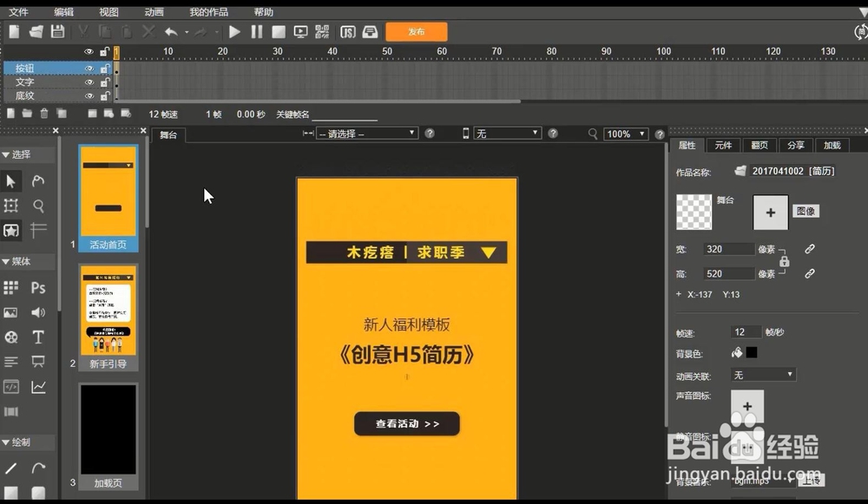Select the star shortcut tool
Screen dimensions: 868x504
click(x=11, y=230)
